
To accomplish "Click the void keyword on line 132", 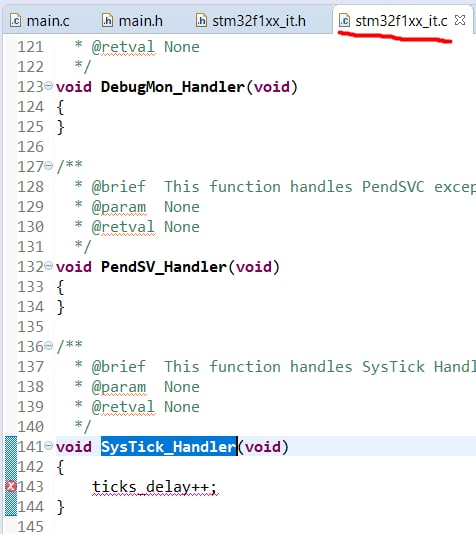I will tap(74, 267).
